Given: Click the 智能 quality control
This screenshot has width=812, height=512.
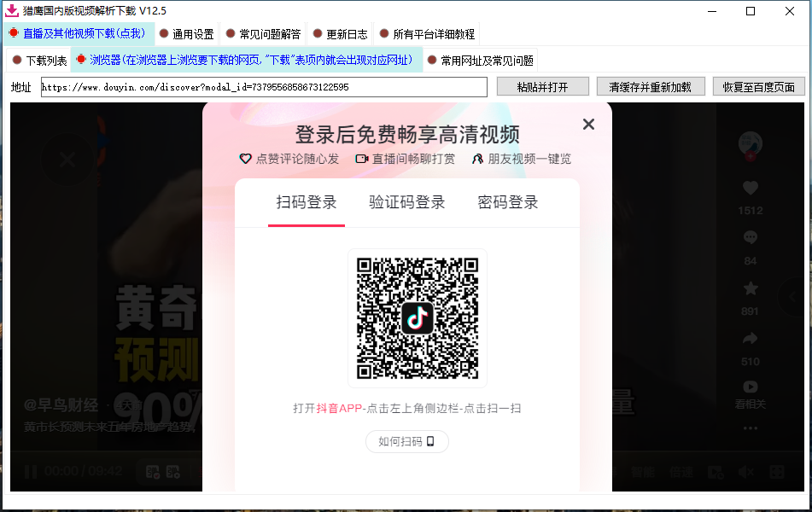Looking at the screenshot, I should point(643,472).
